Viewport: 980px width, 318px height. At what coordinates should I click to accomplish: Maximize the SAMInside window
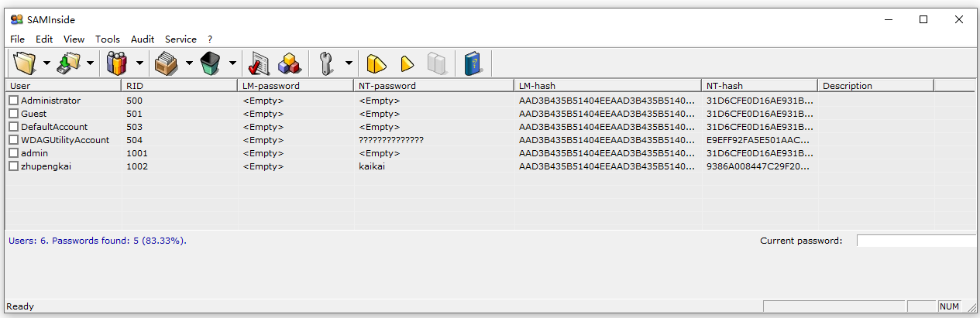923,19
